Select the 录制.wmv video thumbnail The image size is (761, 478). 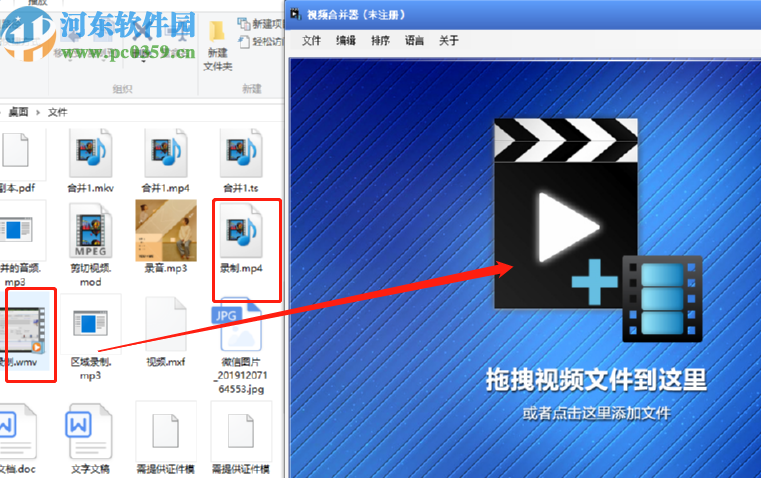click(23, 330)
